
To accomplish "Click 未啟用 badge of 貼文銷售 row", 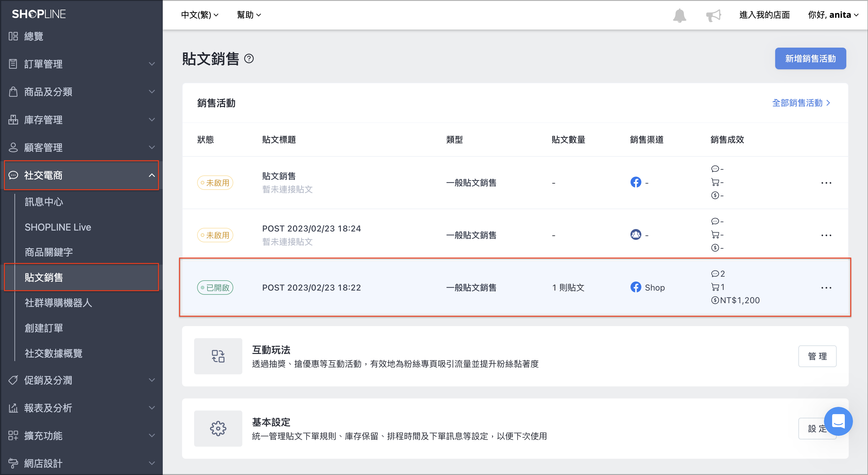I will (215, 183).
